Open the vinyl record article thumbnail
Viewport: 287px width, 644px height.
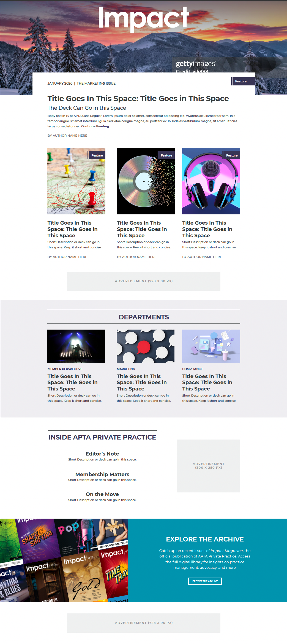[146, 181]
